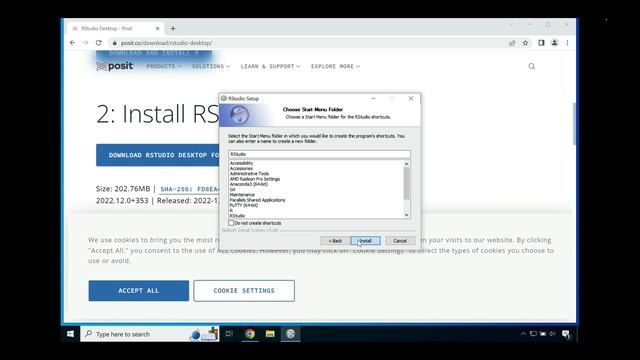Image resolution: width=640 pixels, height=360 pixels.
Task: Open Chrome from the taskbar
Action: coord(250,334)
